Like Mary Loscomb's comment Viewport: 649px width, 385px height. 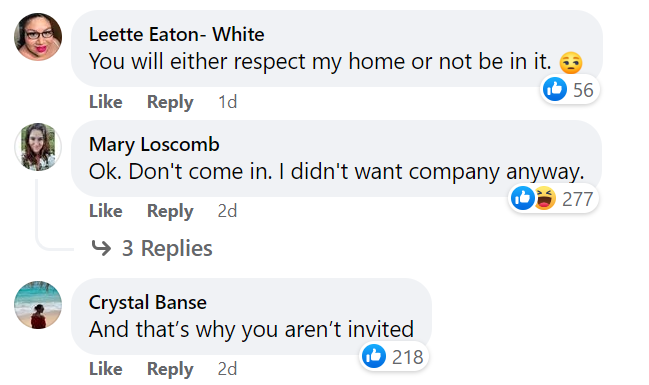pos(106,211)
